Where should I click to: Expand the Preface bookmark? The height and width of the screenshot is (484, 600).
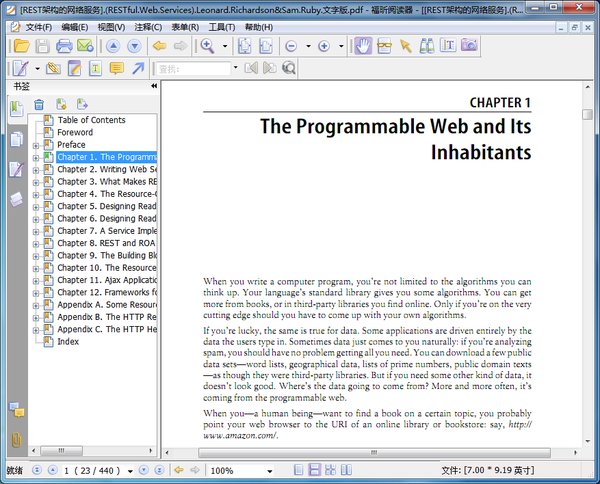(x=36, y=146)
